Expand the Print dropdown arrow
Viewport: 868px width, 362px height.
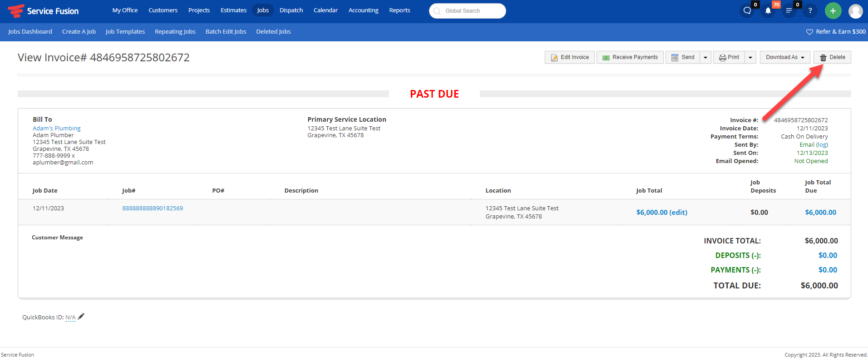750,58
